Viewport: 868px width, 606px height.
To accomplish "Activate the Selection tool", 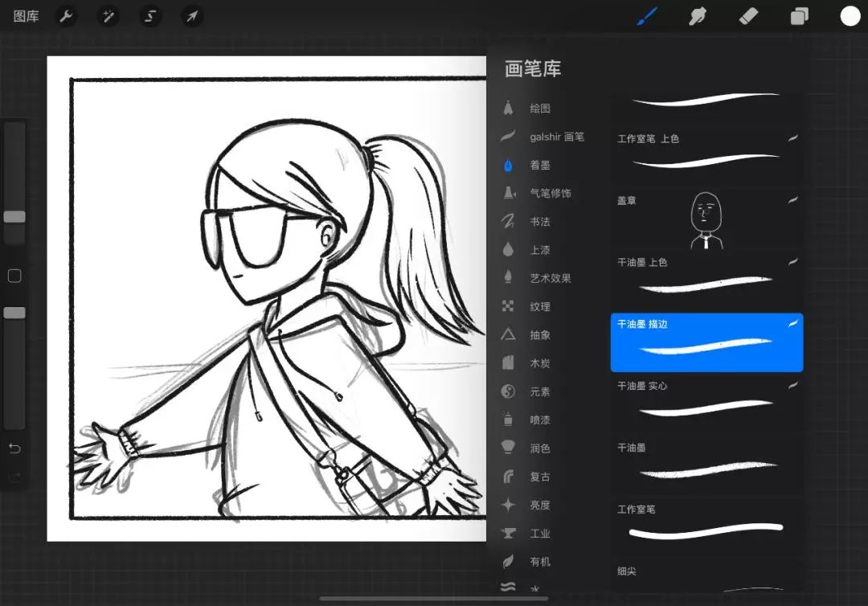I will click(x=149, y=16).
